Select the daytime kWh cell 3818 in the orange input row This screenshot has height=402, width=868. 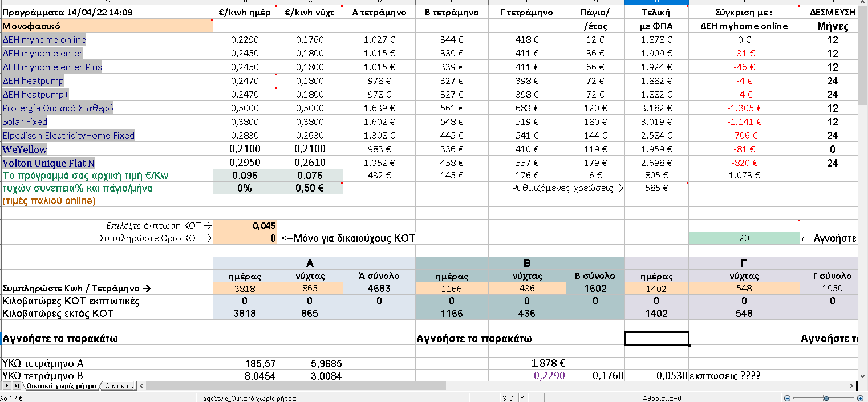[x=245, y=289]
